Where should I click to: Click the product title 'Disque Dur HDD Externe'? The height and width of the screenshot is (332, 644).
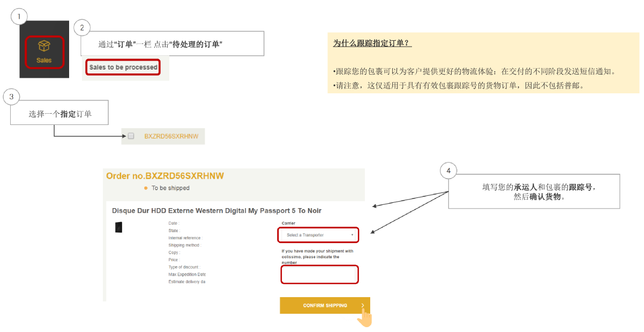point(216,211)
